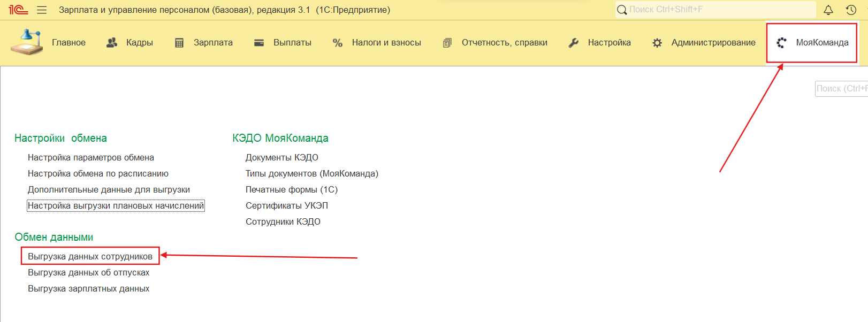Click the Зарплата calculator icon
The height and width of the screenshot is (322, 868).
click(x=179, y=43)
